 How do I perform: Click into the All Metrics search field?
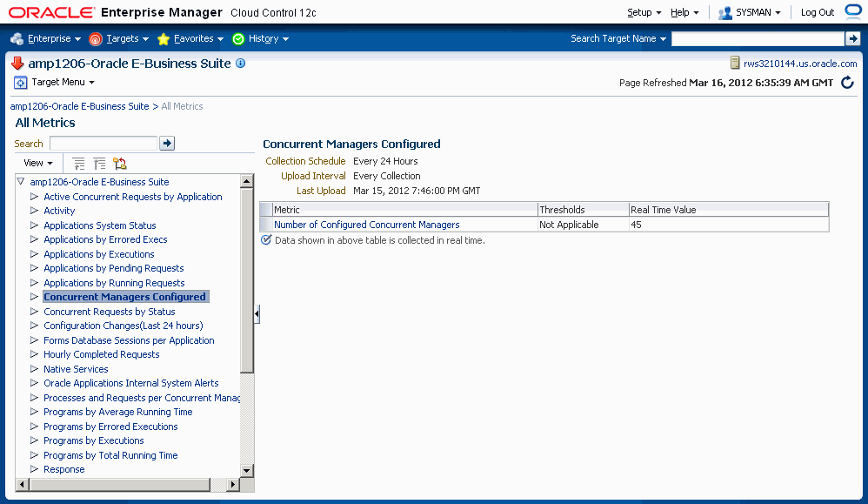click(103, 144)
